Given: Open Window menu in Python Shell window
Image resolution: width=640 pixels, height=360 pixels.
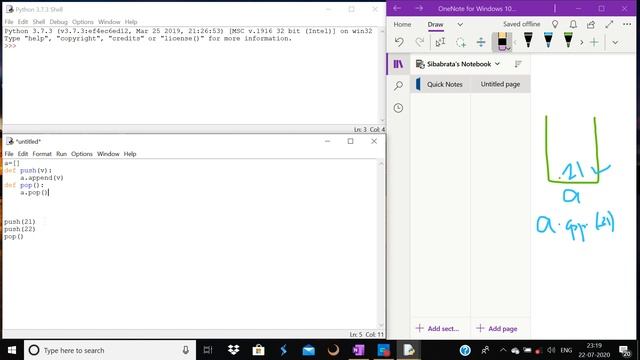Looking at the screenshot, I should click(x=109, y=22).
